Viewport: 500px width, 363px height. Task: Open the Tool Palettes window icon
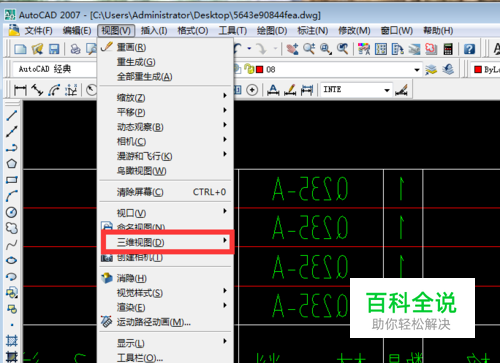(x=397, y=49)
